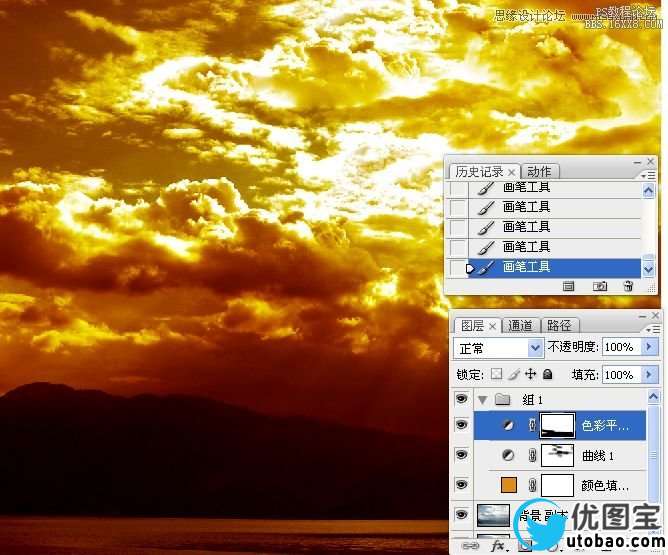The height and width of the screenshot is (555, 668).
Task: Create new document from current history state
Action: tap(568, 286)
